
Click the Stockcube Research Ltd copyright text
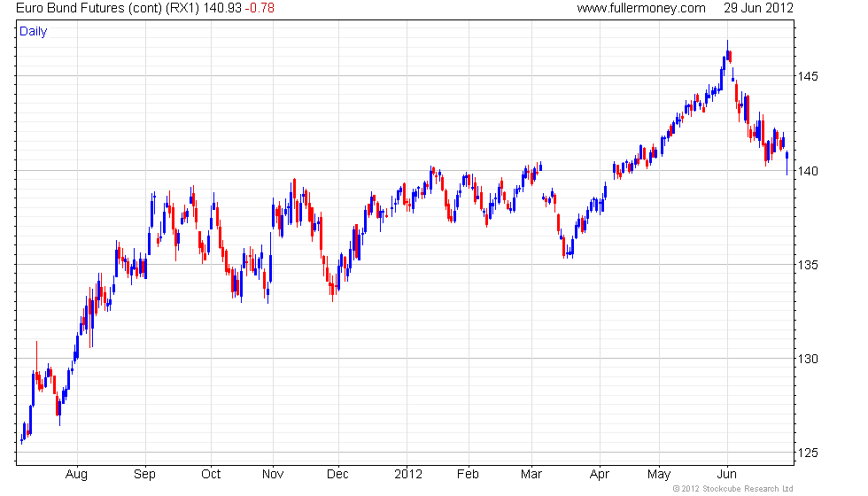(x=733, y=489)
